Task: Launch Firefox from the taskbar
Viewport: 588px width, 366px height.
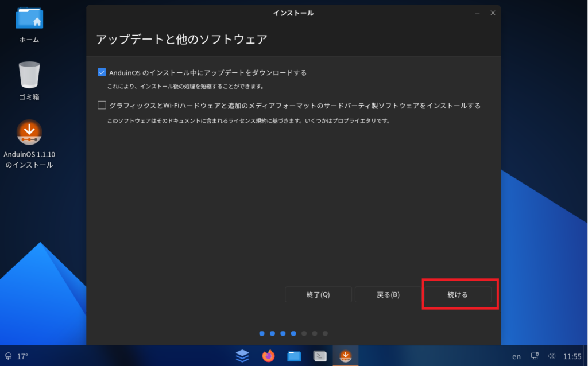Action: point(268,356)
